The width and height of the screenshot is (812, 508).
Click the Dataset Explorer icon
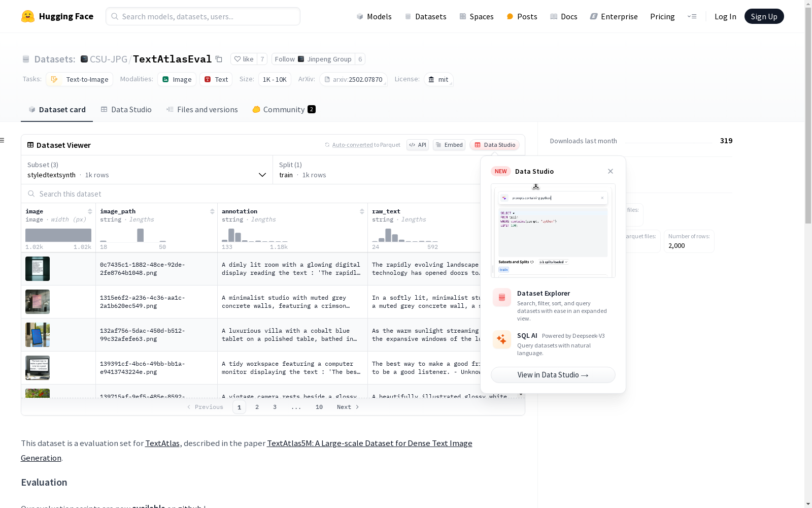click(502, 297)
